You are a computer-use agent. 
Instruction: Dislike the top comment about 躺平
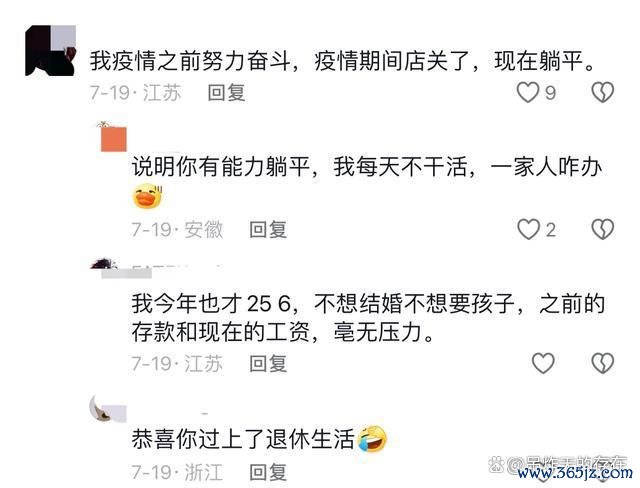603,92
